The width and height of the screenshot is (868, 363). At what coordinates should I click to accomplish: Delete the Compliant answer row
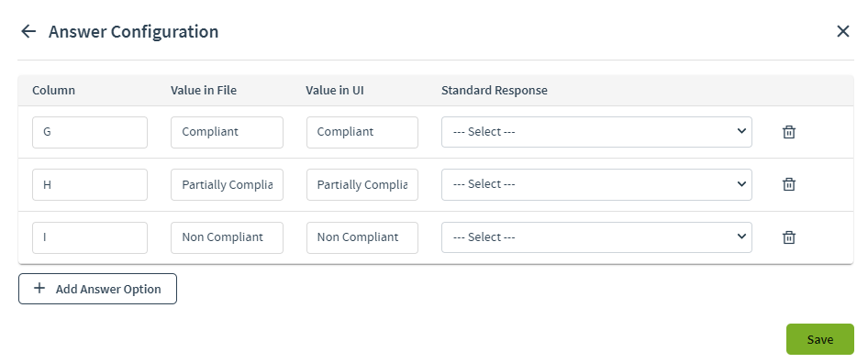click(x=789, y=132)
